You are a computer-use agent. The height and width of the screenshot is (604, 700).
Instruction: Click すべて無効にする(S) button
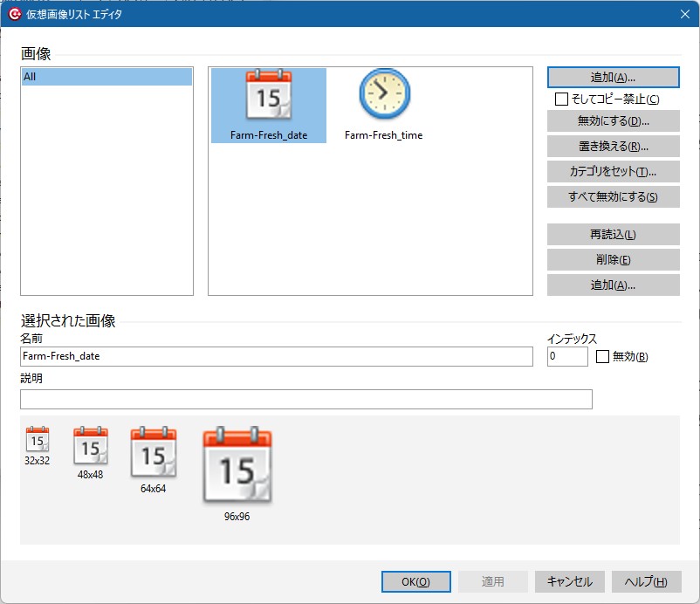(x=613, y=196)
